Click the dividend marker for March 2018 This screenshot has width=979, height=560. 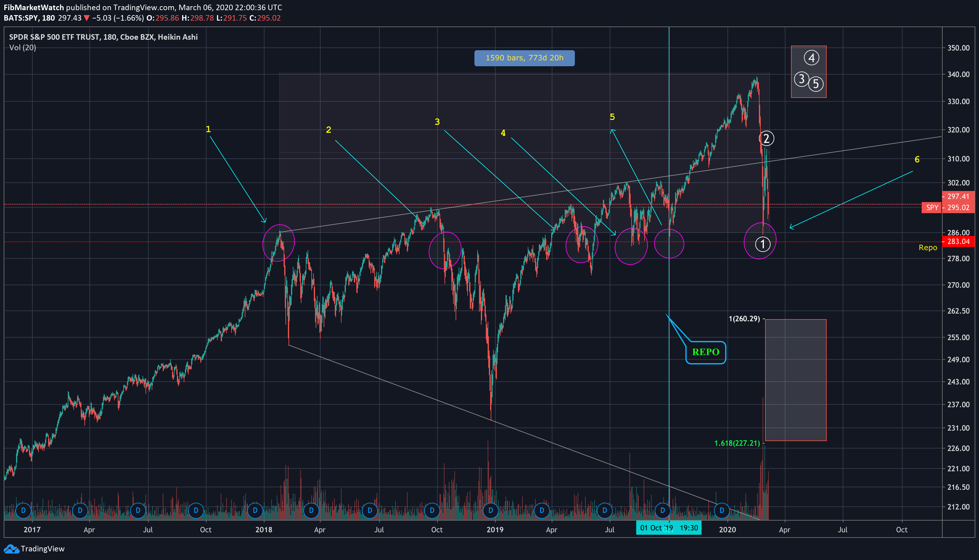click(311, 510)
